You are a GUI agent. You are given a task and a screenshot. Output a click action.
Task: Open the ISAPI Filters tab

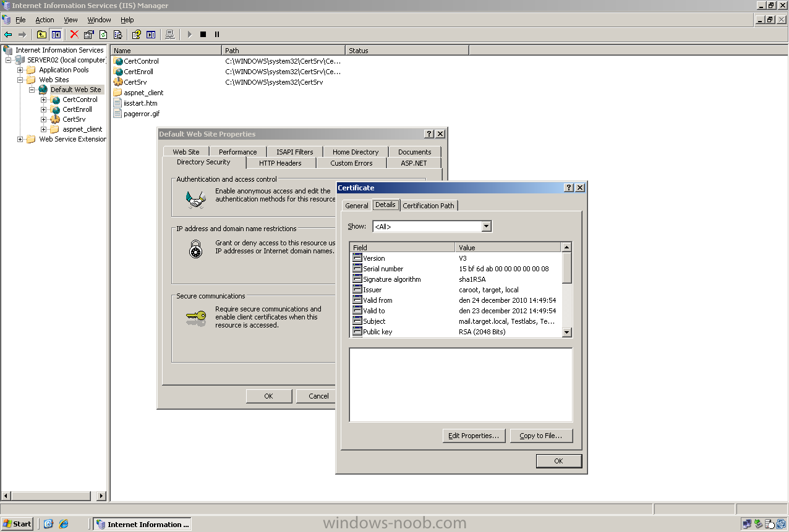[295, 152]
